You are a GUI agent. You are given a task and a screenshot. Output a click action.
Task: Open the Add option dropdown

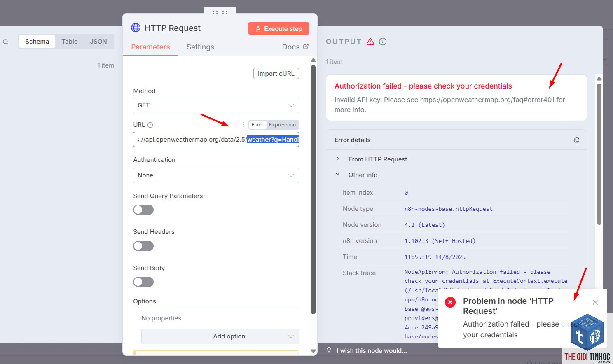coord(220,336)
